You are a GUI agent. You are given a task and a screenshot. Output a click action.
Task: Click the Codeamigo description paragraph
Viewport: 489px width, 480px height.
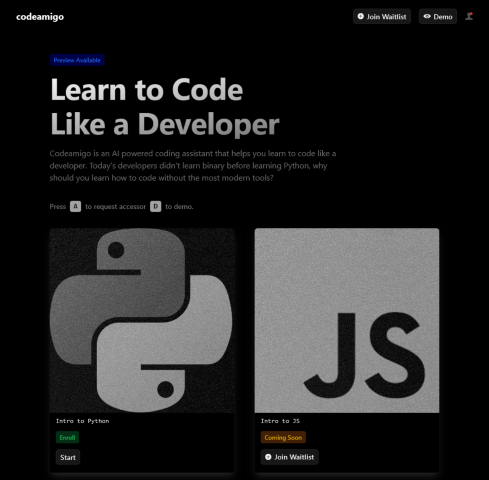tap(193, 166)
